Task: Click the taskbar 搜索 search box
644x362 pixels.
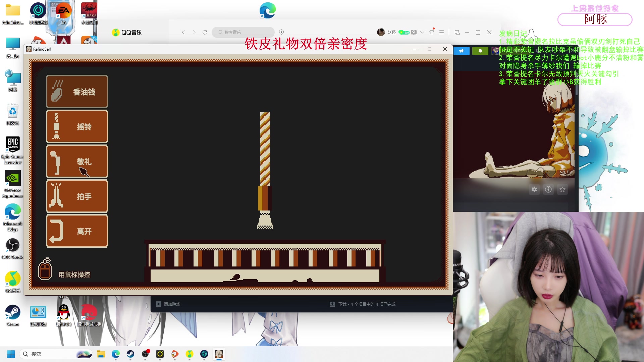Action: tap(56, 354)
